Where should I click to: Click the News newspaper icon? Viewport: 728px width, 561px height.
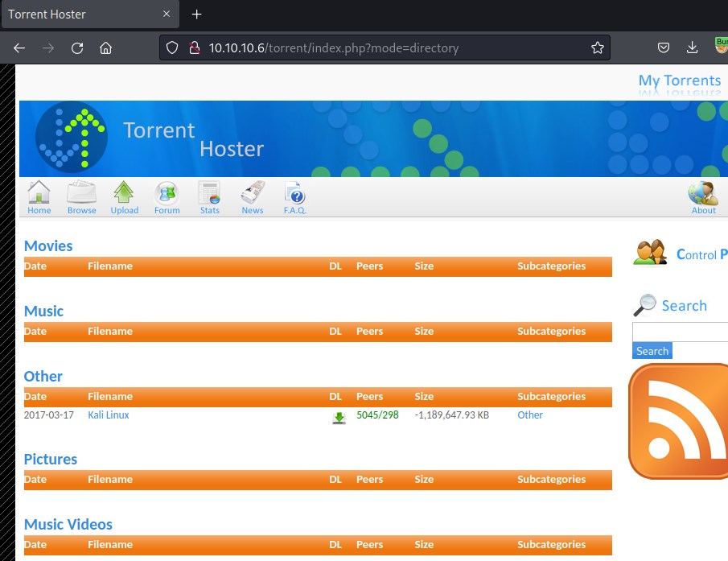click(252, 193)
